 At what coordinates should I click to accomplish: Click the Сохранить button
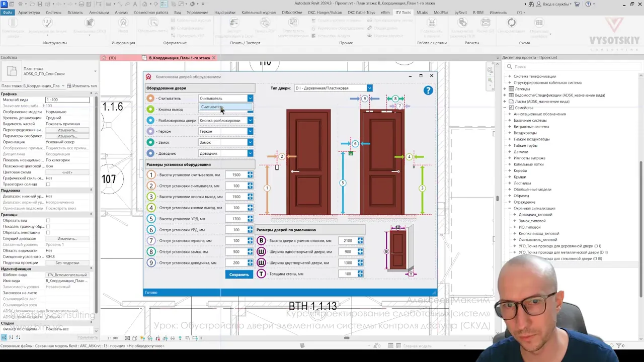click(239, 275)
